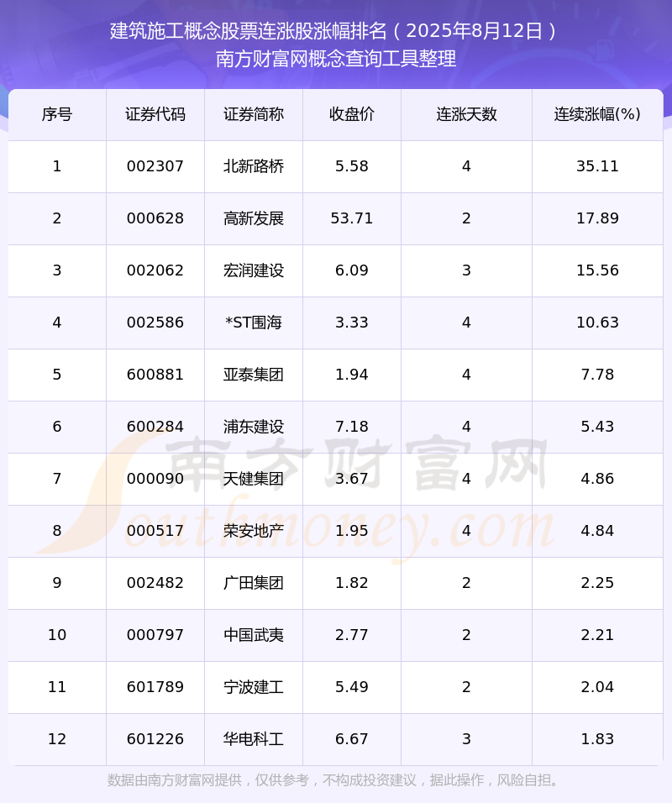Click the 4.84 gain value
This screenshot has width=672, height=803.
597,531
